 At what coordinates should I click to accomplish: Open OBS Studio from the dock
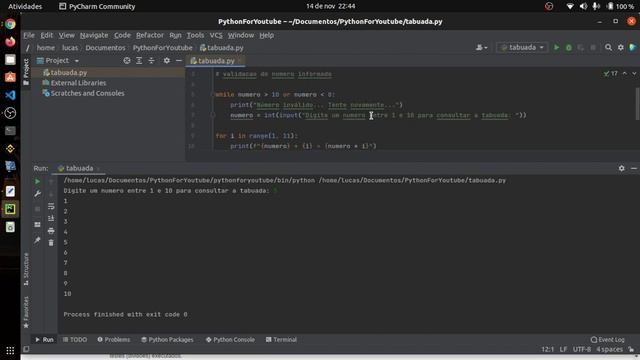10,113
